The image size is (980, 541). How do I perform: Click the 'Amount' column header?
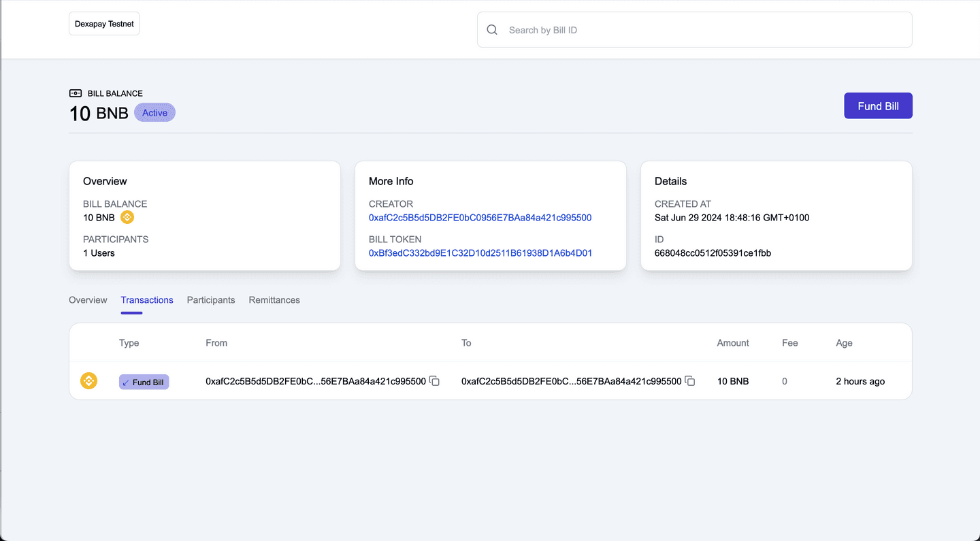(733, 343)
